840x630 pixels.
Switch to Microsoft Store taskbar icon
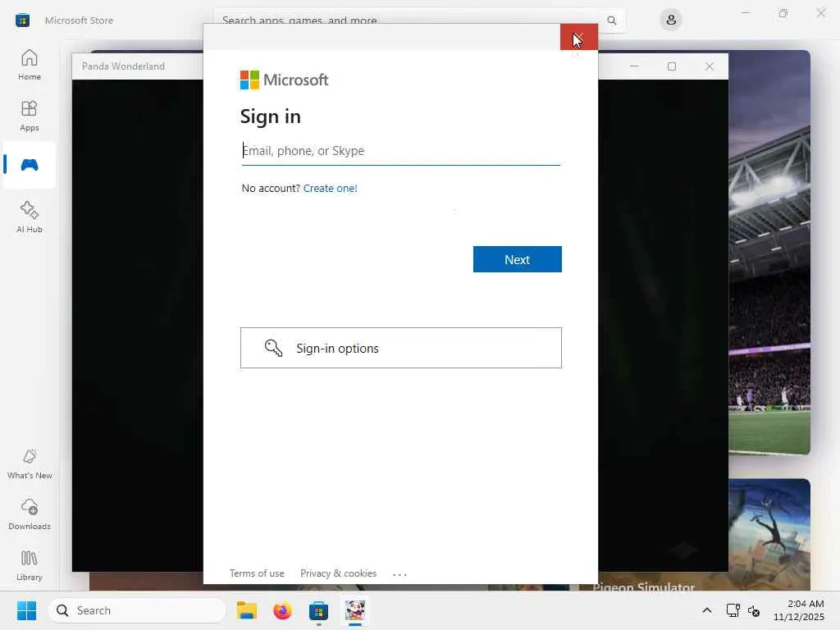(318, 610)
